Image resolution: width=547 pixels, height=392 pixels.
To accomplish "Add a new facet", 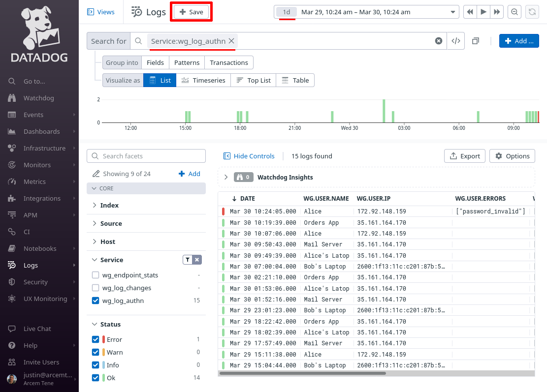I will [190, 174].
